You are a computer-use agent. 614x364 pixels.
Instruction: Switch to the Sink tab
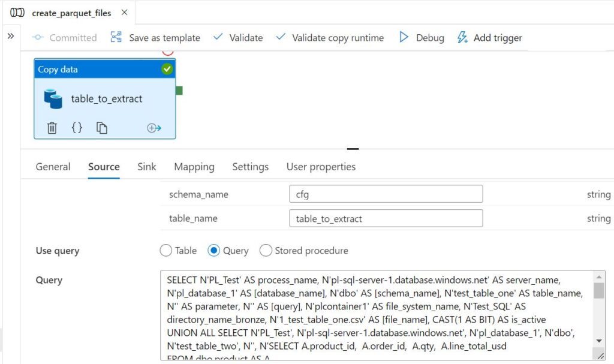147,167
